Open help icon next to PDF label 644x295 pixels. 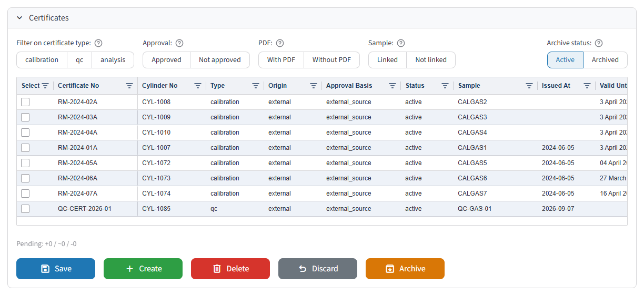click(x=280, y=43)
